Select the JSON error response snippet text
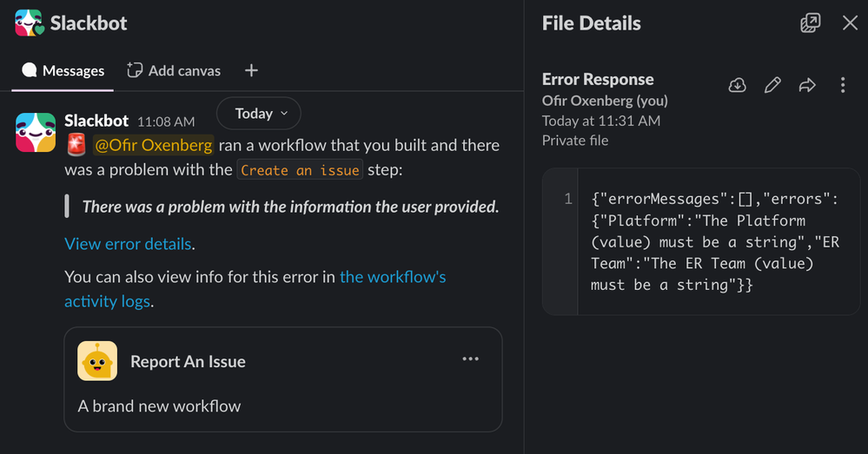 [x=715, y=241]
